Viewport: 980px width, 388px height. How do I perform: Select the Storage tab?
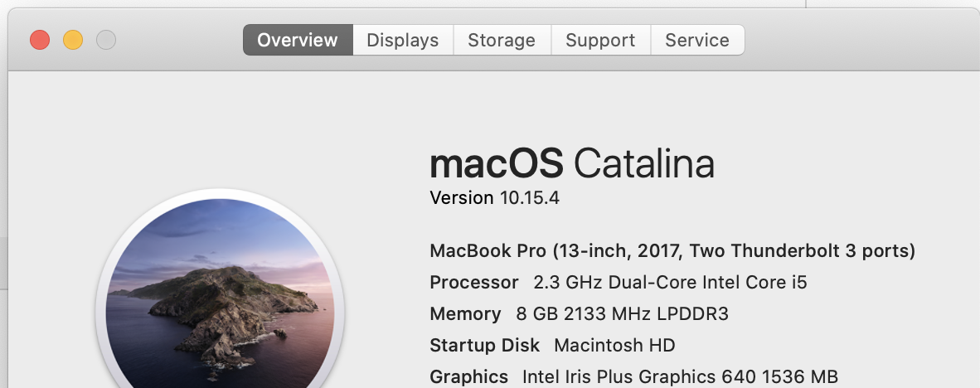502,40
